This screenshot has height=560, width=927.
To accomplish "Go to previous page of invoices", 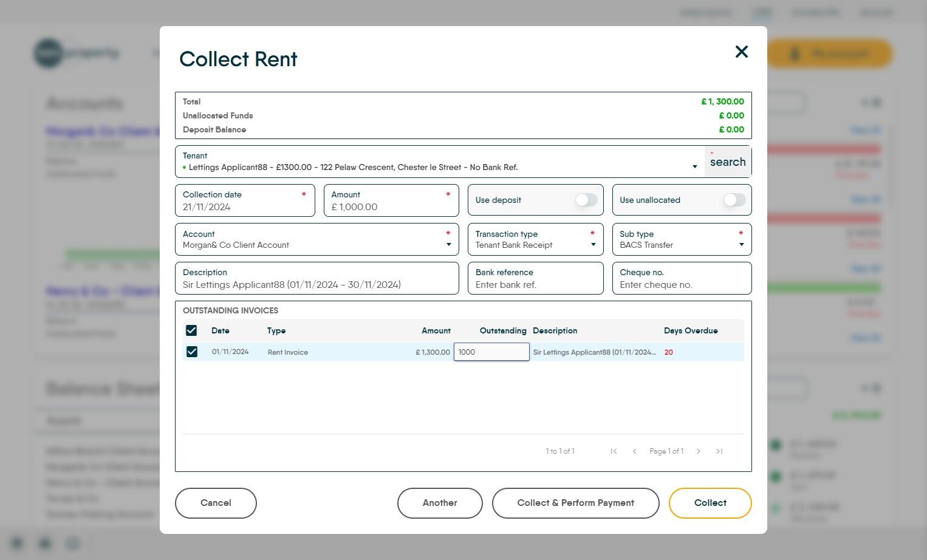I will 634,451.
